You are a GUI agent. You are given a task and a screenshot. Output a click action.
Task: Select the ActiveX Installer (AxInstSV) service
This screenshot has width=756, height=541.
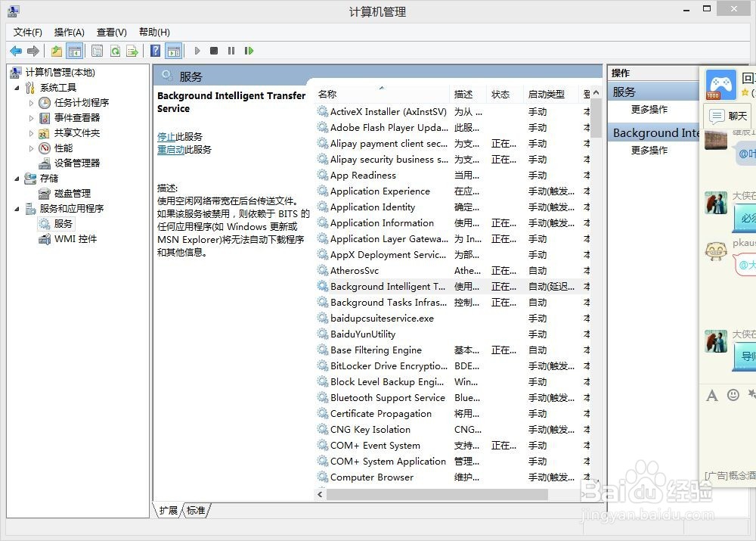[x=453, y=112]
